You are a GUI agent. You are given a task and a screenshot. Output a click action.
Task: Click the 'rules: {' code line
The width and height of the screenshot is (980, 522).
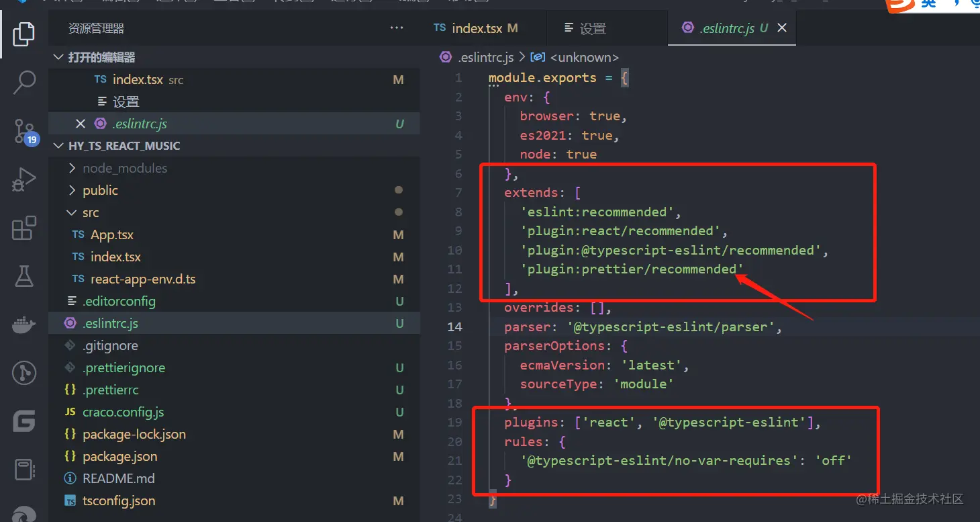click(x=535, y=441)
